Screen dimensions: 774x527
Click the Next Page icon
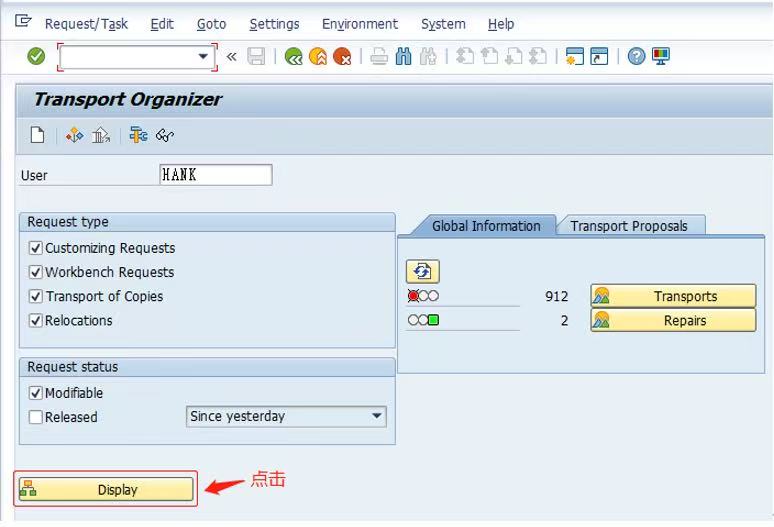click(513, 56)
